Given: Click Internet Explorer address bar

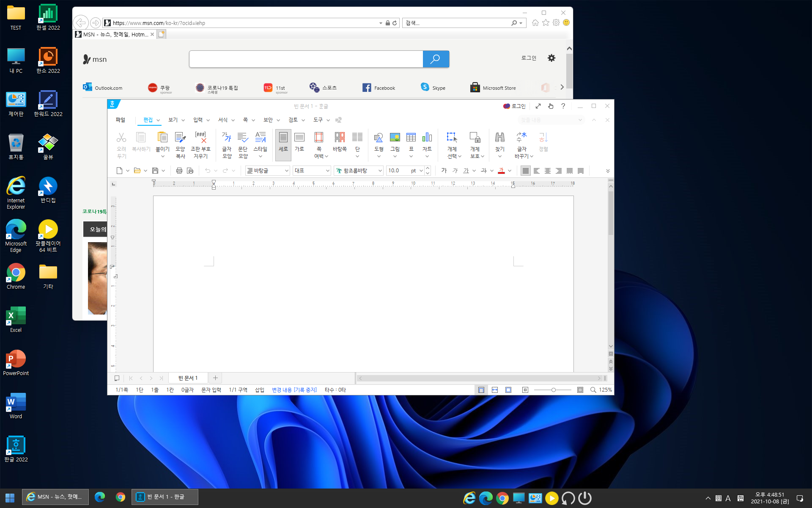Looking at the screenshot, I should [245, 23].
